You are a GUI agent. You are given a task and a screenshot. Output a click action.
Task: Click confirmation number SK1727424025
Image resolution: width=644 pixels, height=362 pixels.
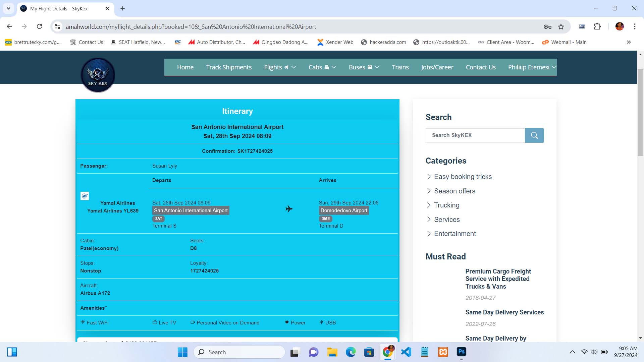pos(255,151)
